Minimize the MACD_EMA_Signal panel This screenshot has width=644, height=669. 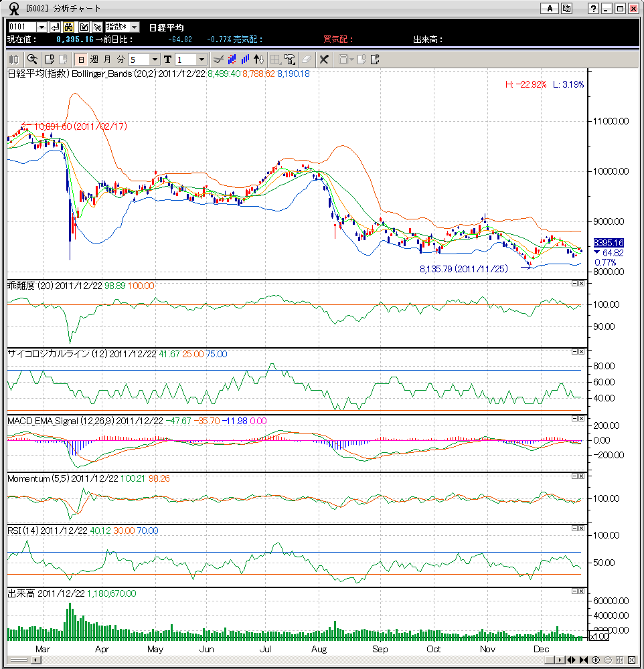tap(574, 419)
